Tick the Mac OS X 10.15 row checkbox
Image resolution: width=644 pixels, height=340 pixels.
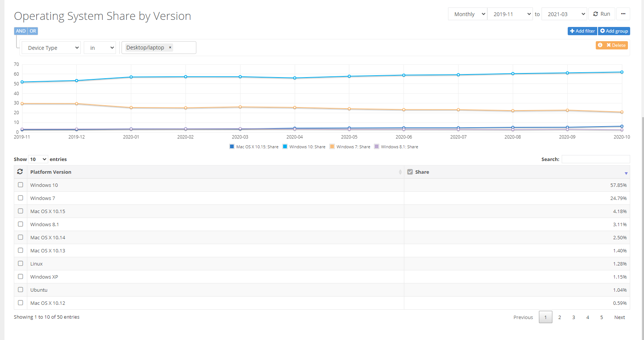tap(21, 211)
